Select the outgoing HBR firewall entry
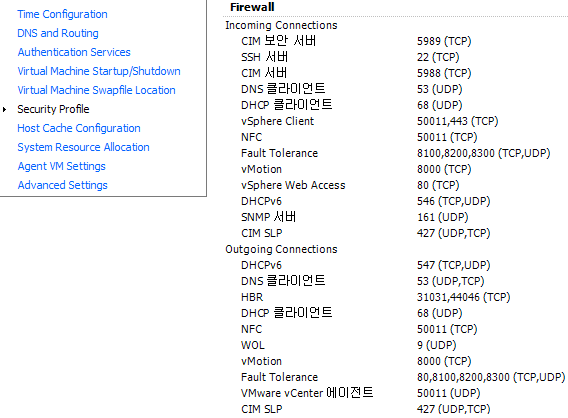 point(376,297)
